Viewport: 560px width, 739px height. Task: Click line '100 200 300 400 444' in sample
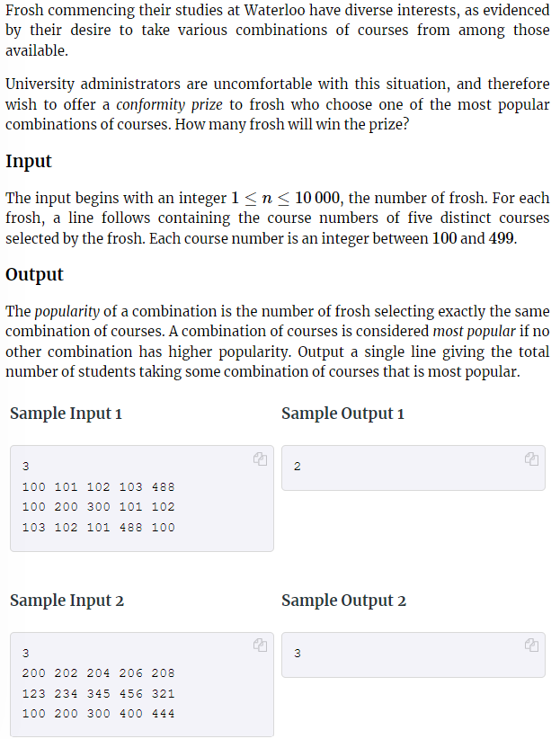99,714
